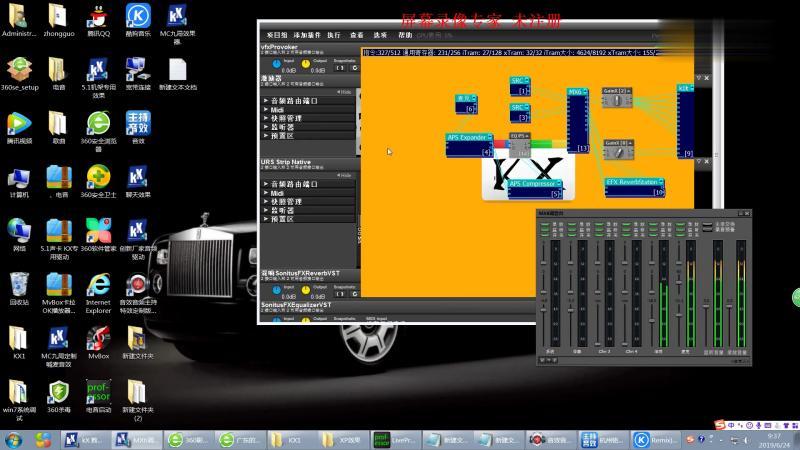
Task: Open the 添加插件 menu
Action: tap(307, 35)
